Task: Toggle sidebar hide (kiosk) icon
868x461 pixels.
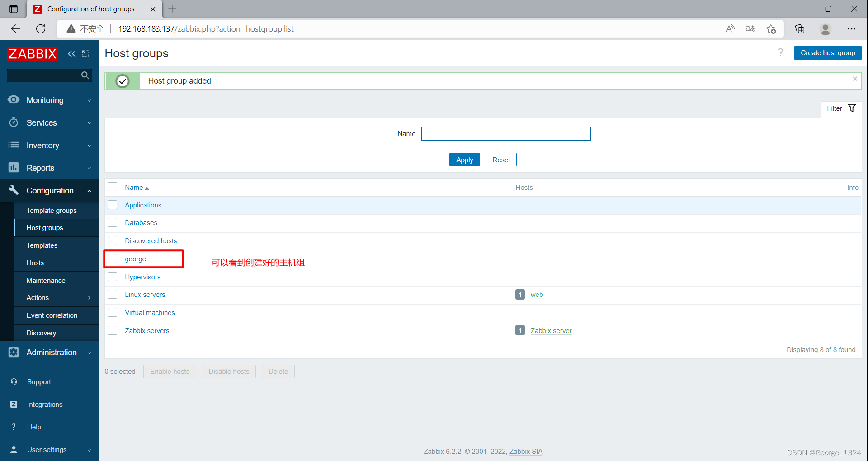Action: (x=85, y=54)
